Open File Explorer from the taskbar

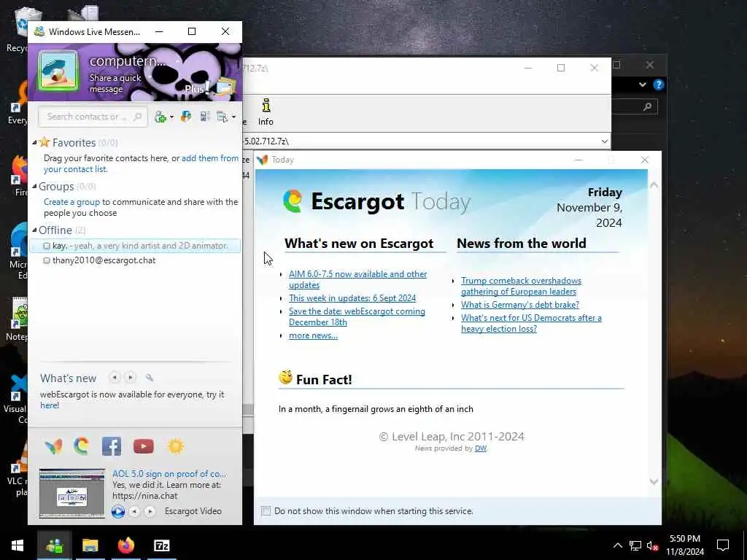90,545
